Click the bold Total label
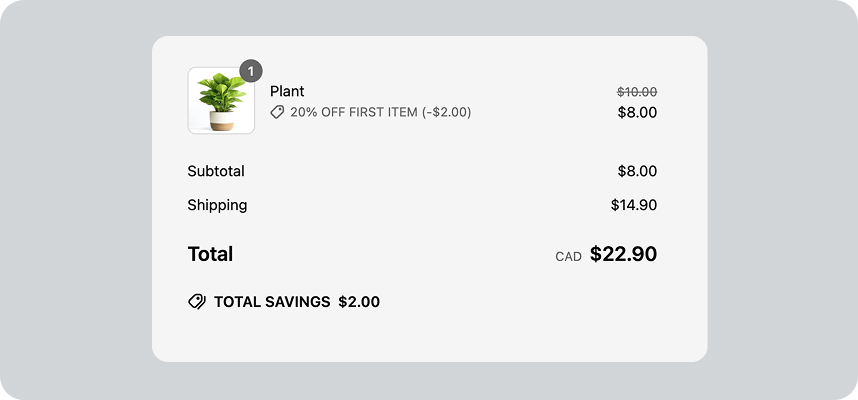858x400 pixels. pos(210,254)
